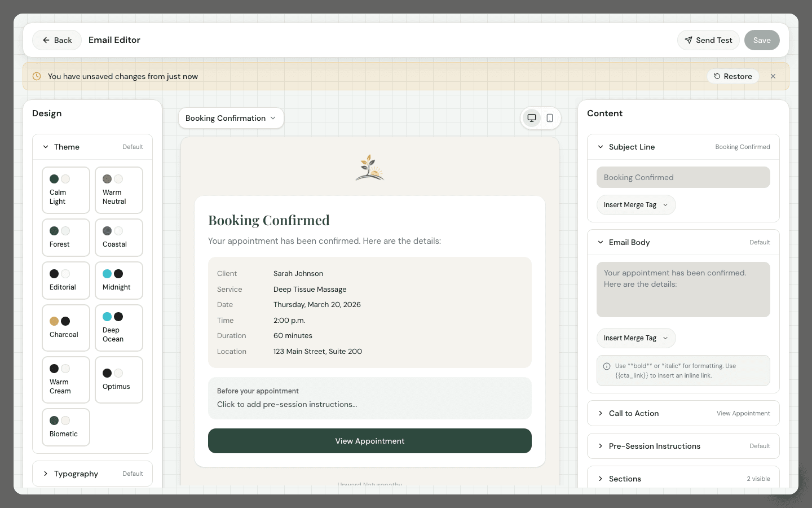
Task: Select the Midnight theme
Action: pyautogui.click(x=118, y=281)
